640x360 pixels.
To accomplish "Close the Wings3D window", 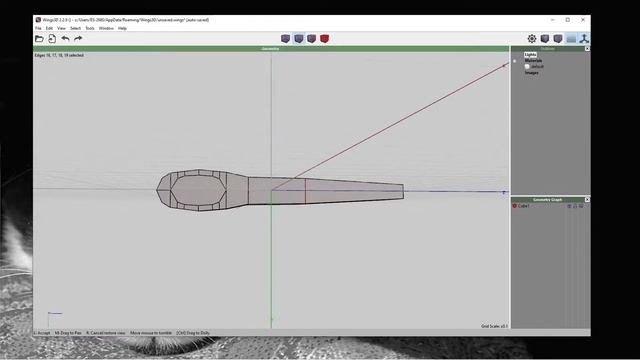I will (x=583, y=20).
